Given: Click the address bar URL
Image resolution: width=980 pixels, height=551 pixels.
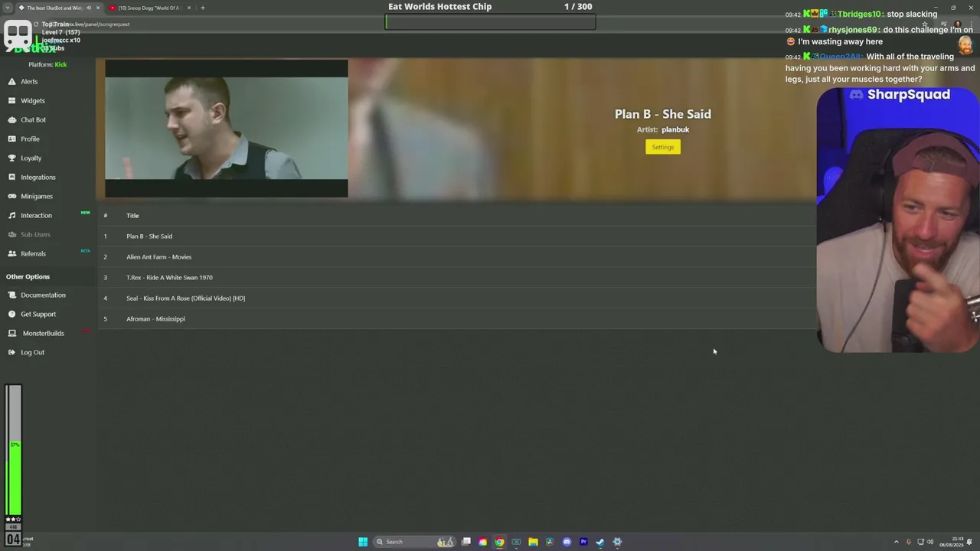Looking at the screenshot, I should pyautogui.click(x=100, y=24).
